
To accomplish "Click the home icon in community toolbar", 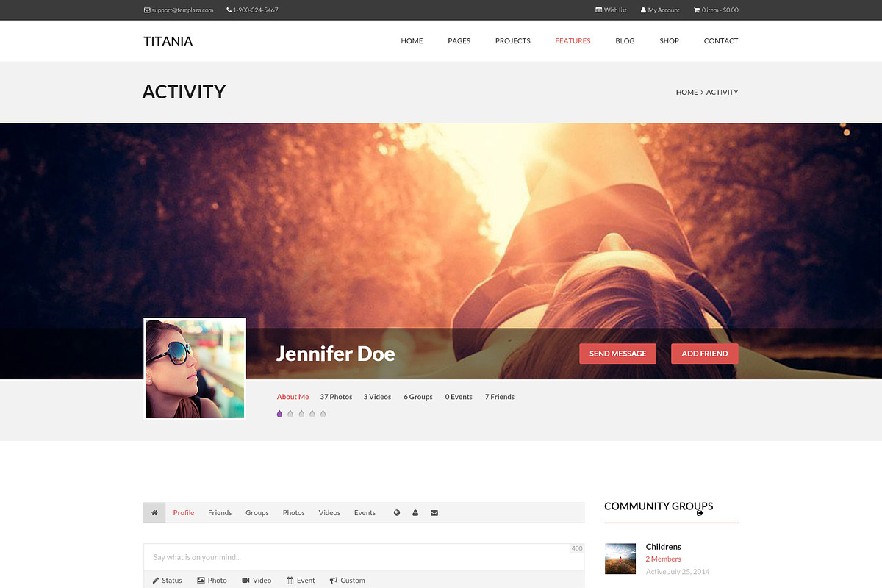I will pyautogui.click(x=154, y=513).
